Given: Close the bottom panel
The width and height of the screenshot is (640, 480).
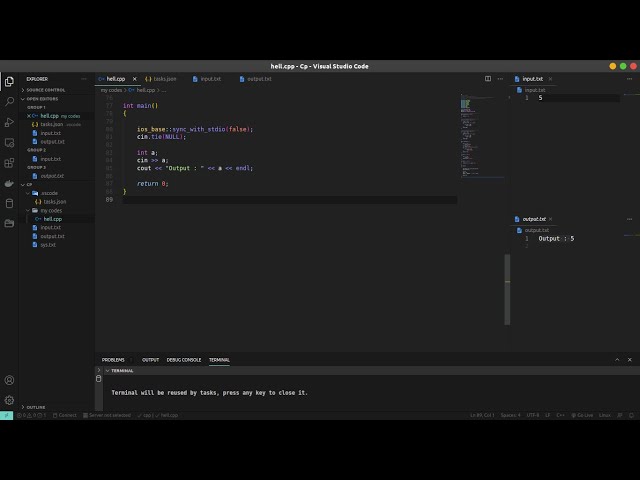Looking at the screenshot, I should pyautogui.click(x=629, y=360).
